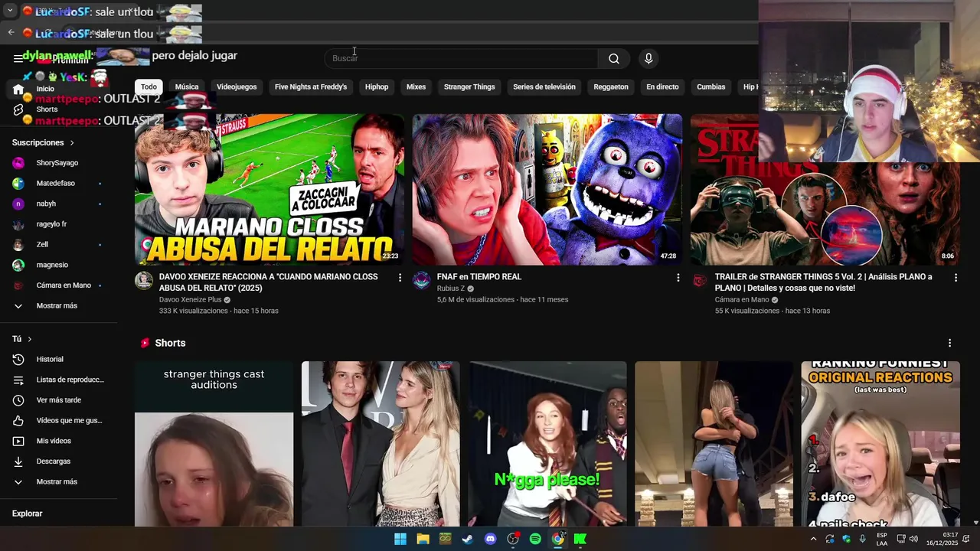Open Windows Start menu
980x551 pixels.
[400, 539]
